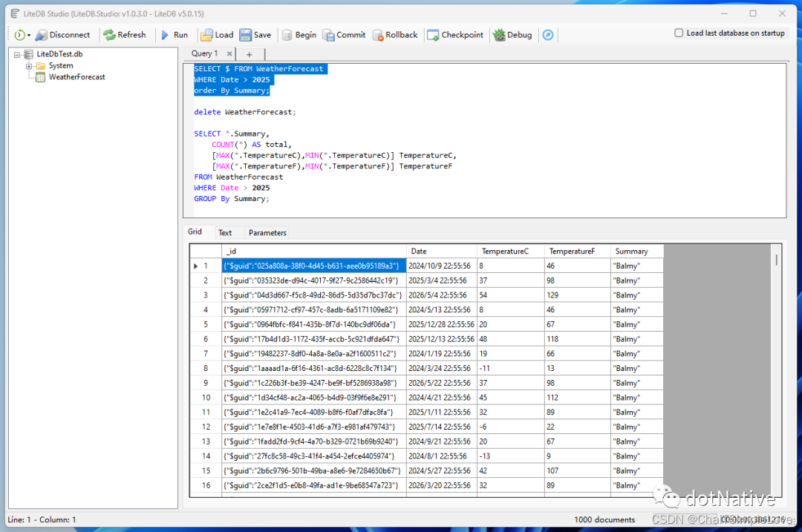
Task: Open the Parameters tab
Action: coord(267,232)
